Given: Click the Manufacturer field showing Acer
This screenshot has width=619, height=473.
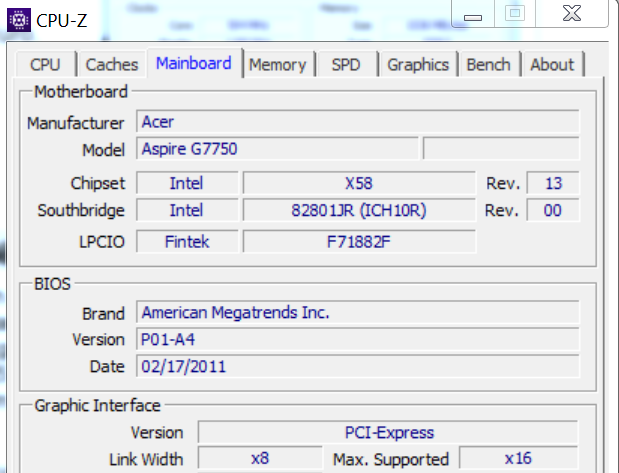Looking at the screenshot, I should coord(358,122).
